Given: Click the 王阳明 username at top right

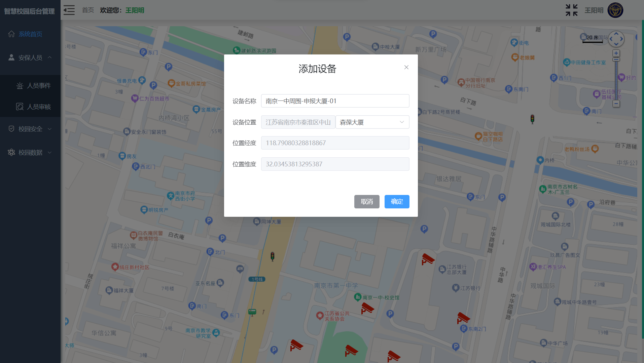Looking at the screenshot, I should click(594, 10).
